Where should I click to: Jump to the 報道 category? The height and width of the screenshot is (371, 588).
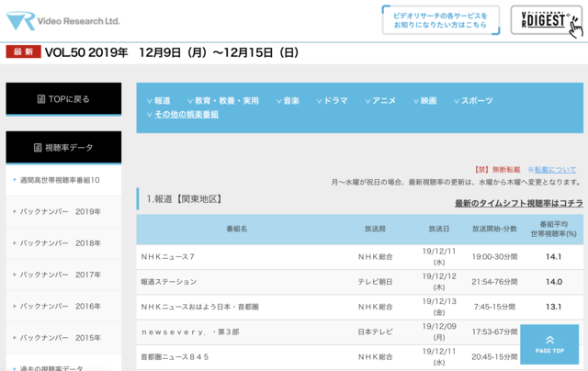pyautogui.click(x=159, y=101)
